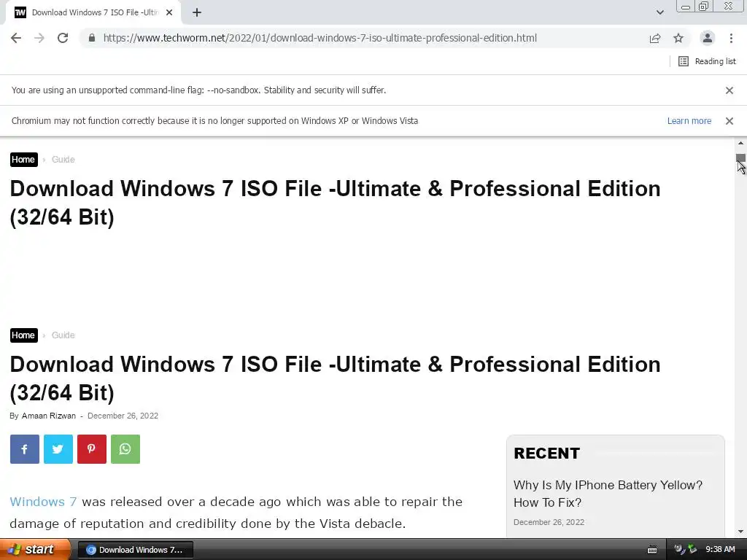This screenshot has height=560, width=747.
Task: Click the keyboard icon in the taskbar
Action: pyautogui.click(x=652, y=550)
